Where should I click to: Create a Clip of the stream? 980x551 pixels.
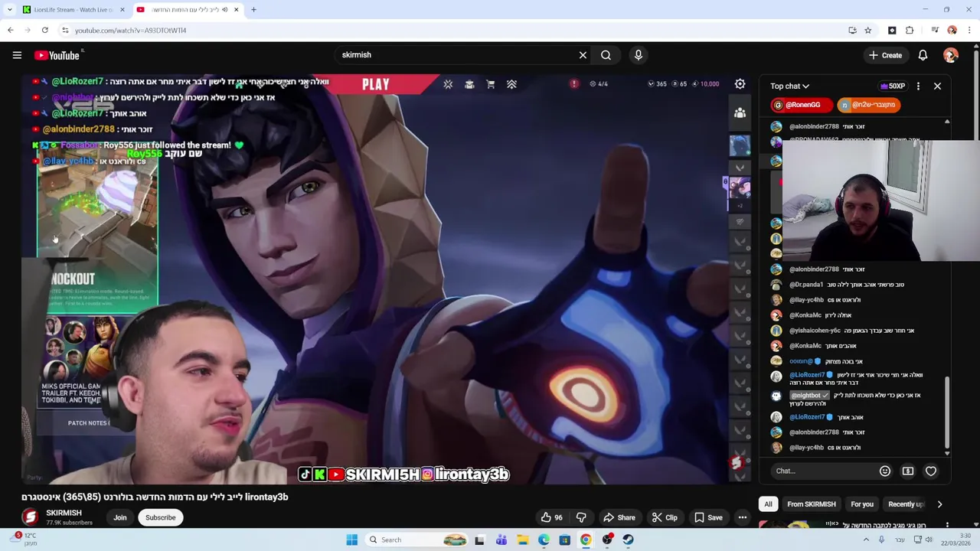(665, 517)
